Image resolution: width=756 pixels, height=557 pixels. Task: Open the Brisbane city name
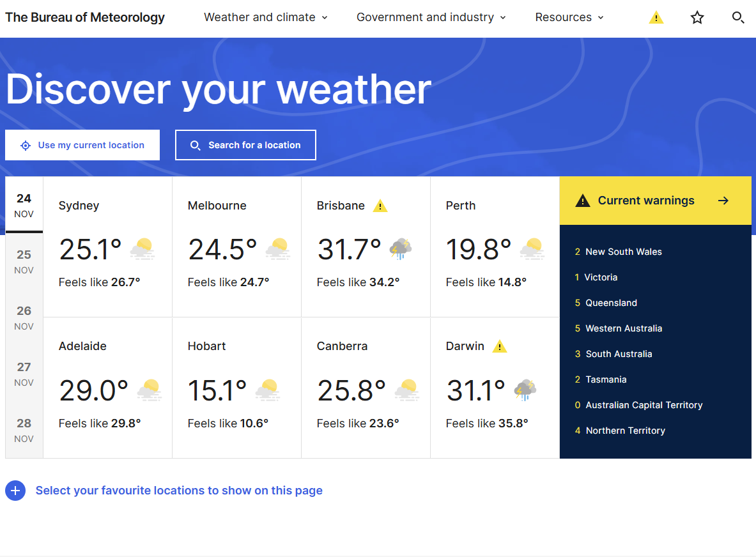341,206
